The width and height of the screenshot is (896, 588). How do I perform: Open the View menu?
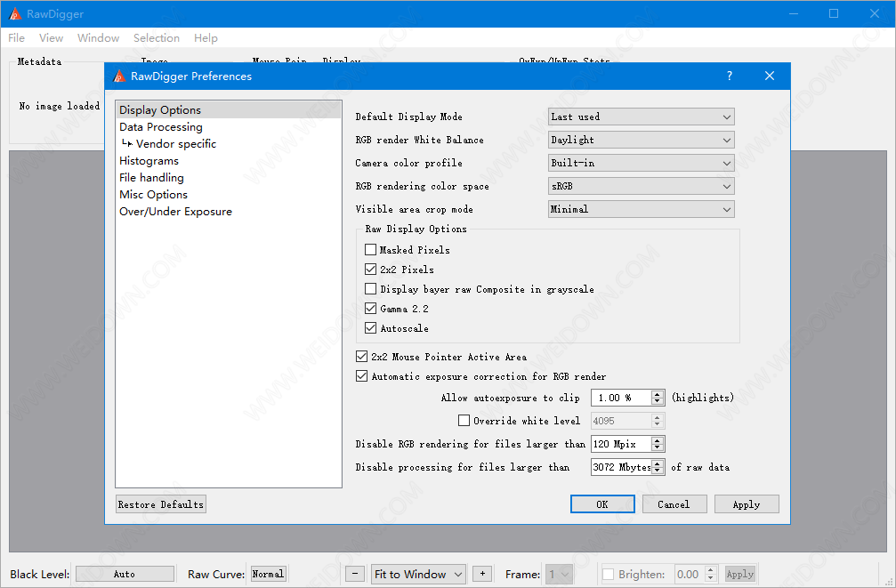pyautogui.click(x=51, y=37)
